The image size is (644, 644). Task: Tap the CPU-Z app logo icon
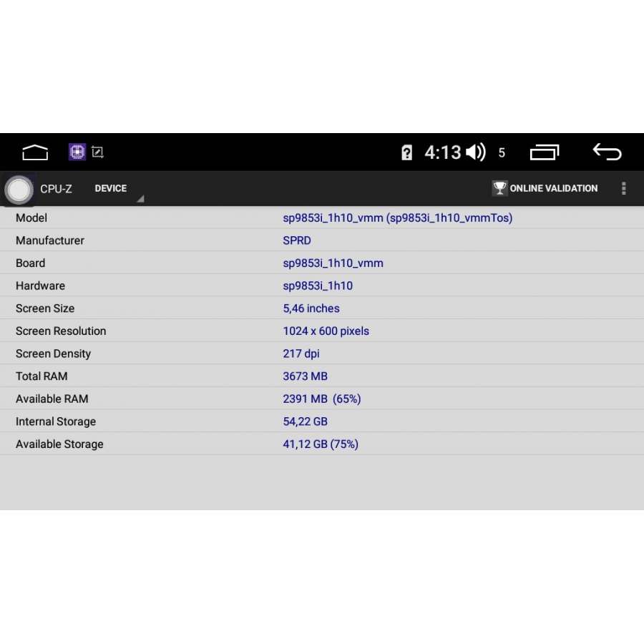pyautogui.click(x=19, y=190)
